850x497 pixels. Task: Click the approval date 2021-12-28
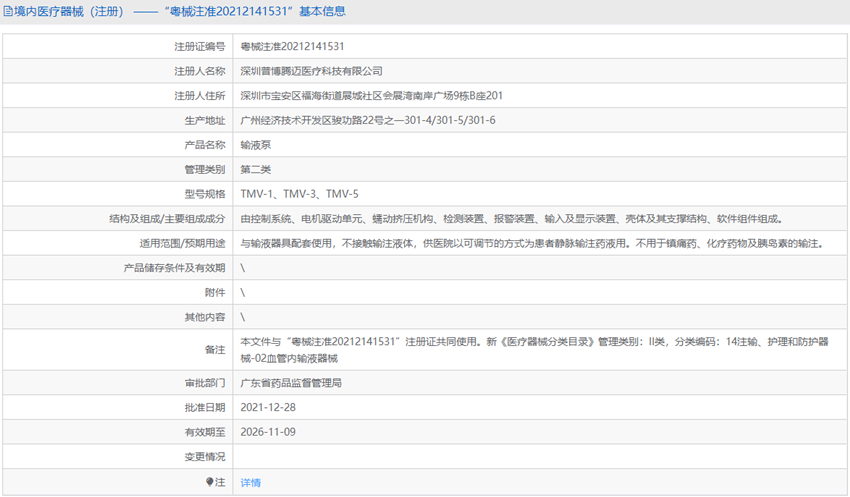pos(268,408)
